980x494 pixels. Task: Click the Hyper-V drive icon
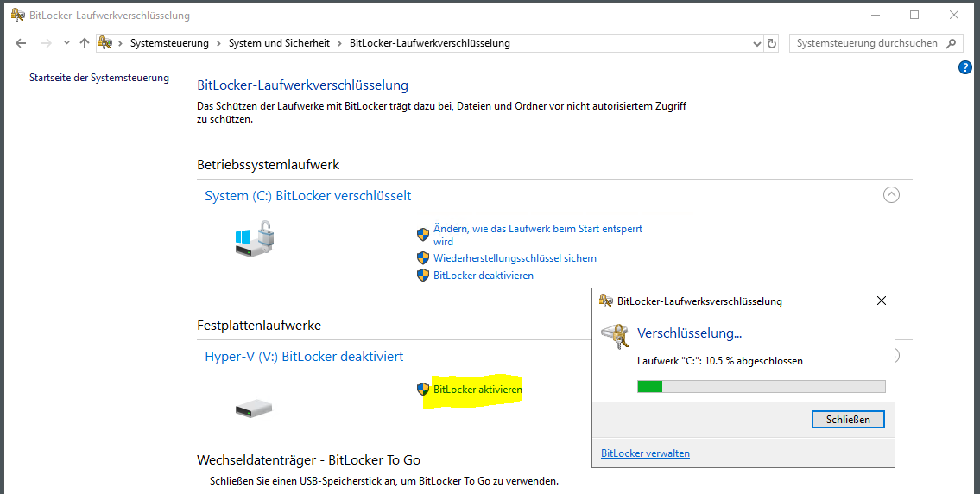click(x=254, y=409)
